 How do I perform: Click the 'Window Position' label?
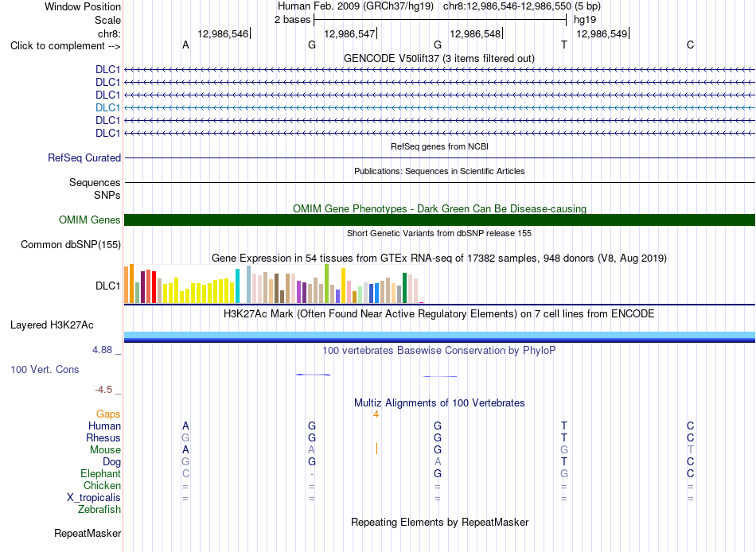[x=83, y=6]
